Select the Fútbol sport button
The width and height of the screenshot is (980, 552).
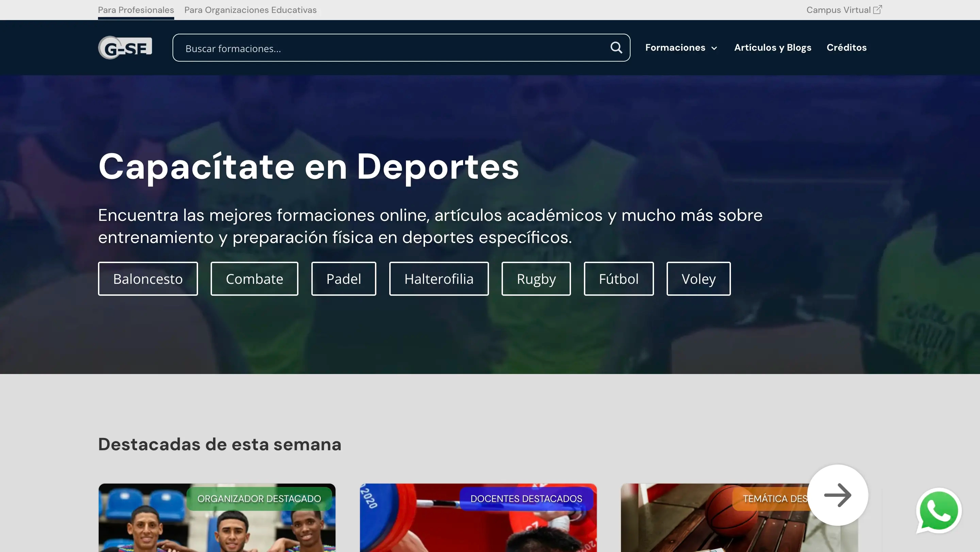pyautogui.click(x=619, y=279)
